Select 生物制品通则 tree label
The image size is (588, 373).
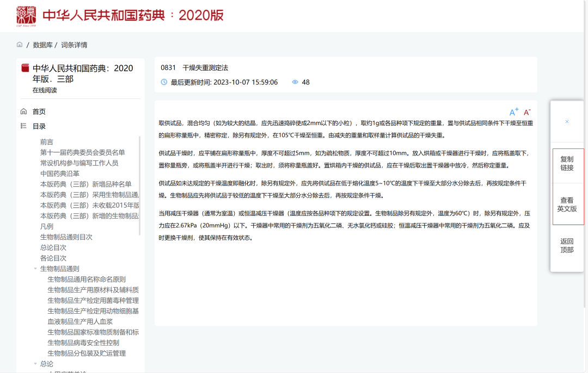[60, 269]
